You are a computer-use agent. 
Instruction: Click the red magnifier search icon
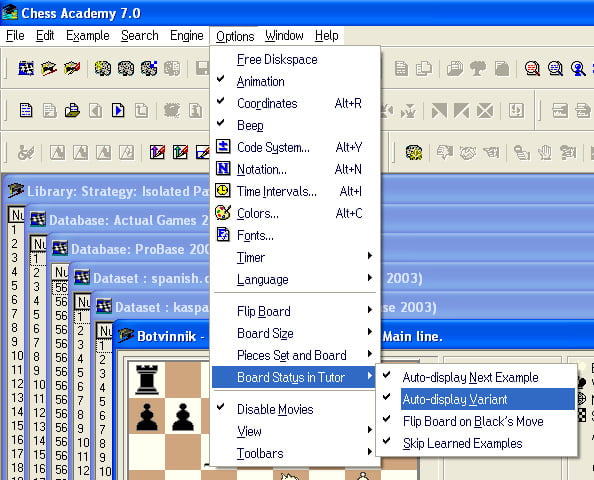click(x=532, y=69)
